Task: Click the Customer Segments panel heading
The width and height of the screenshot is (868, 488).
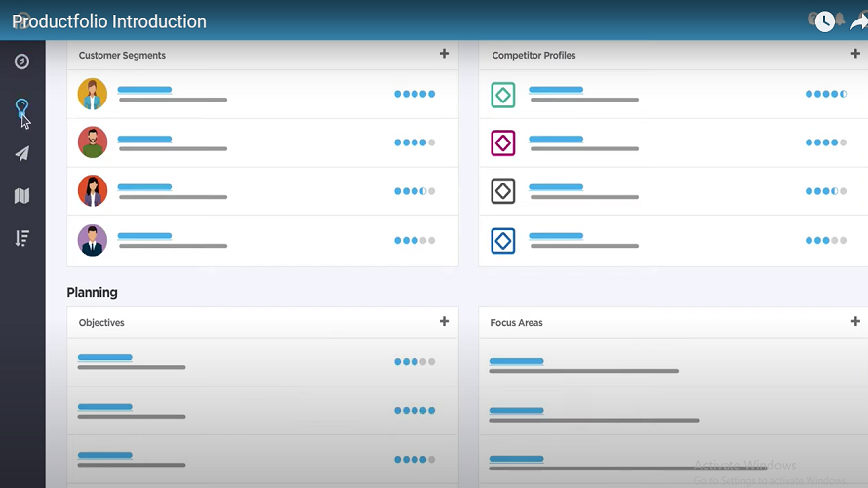Action: coord(122,55)
